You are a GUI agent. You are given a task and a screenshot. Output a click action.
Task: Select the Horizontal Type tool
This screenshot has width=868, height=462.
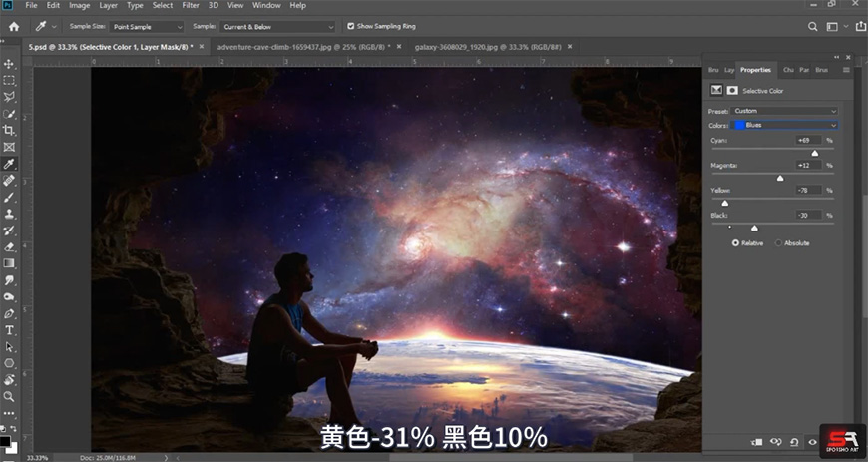9,330
